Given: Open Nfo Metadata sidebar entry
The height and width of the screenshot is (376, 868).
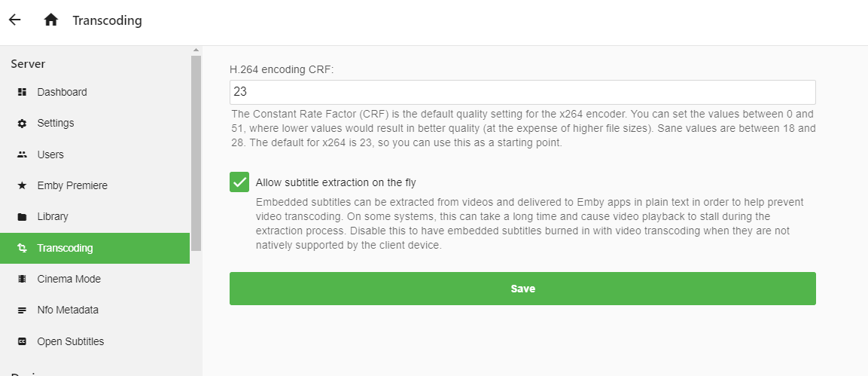Looking at the screenshot, I should pos(68,310).
